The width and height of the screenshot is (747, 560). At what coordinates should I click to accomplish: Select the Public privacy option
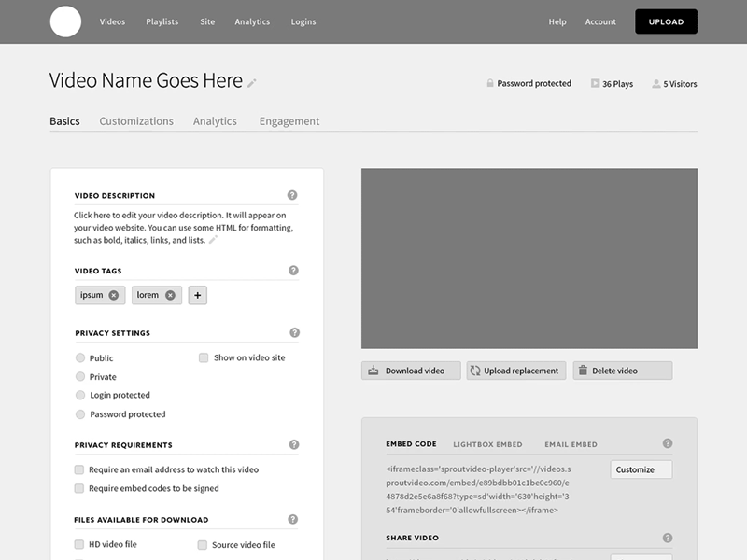coord(80,358)
